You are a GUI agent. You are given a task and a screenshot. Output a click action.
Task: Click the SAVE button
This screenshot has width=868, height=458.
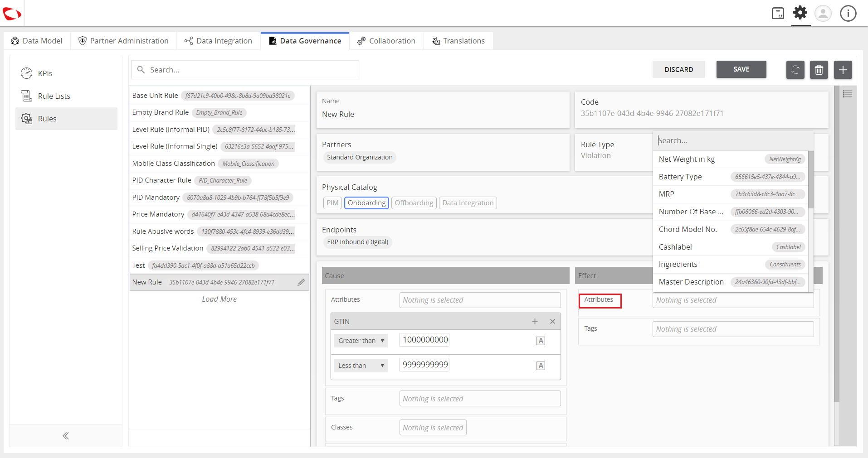pos(741,69)
